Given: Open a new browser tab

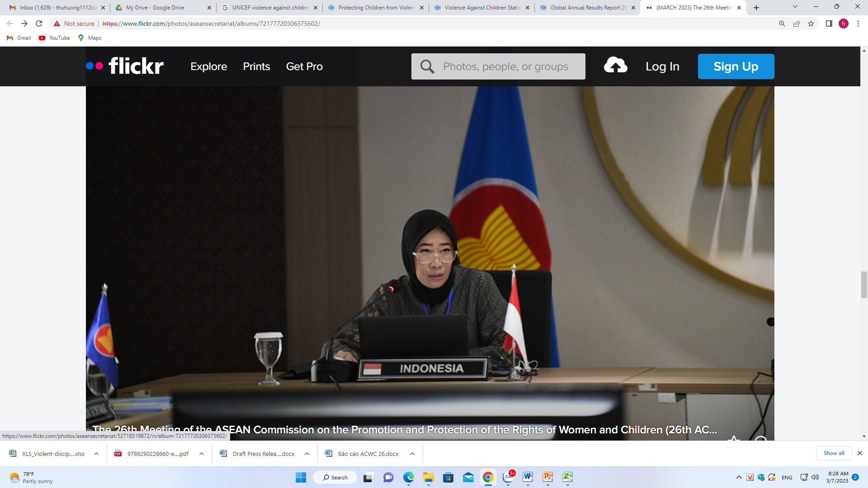Looking at the screenshot, I should click(x=756, y=8).
